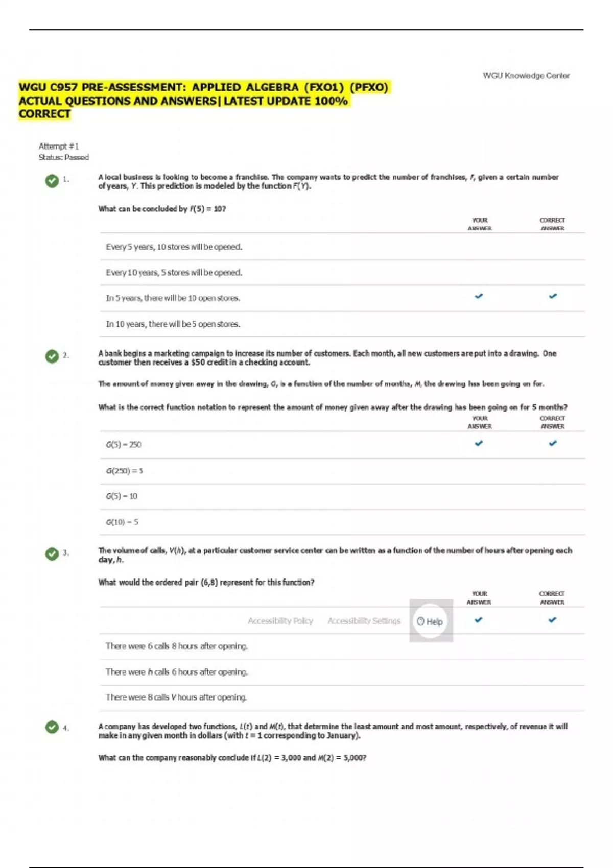Click the green check icon for question 1

[52, 181]
